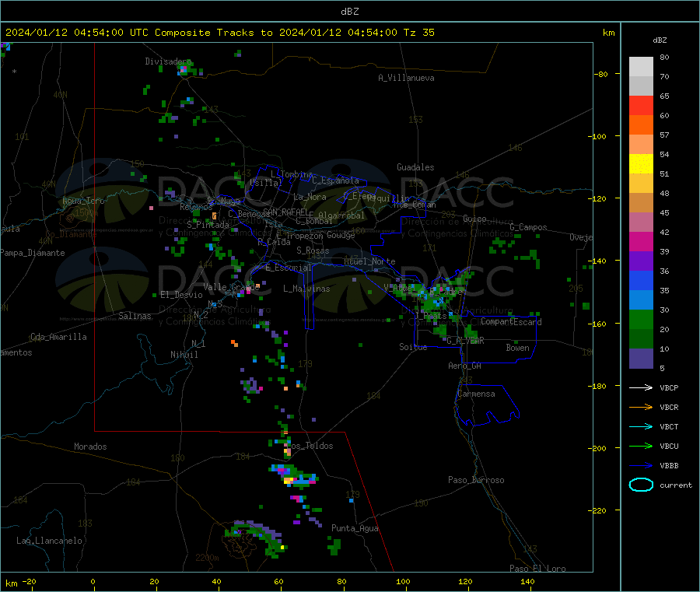This screenshot has height=592, width=700.
Task: Click the L_Malvinas location label
Action: pos(306,289)
